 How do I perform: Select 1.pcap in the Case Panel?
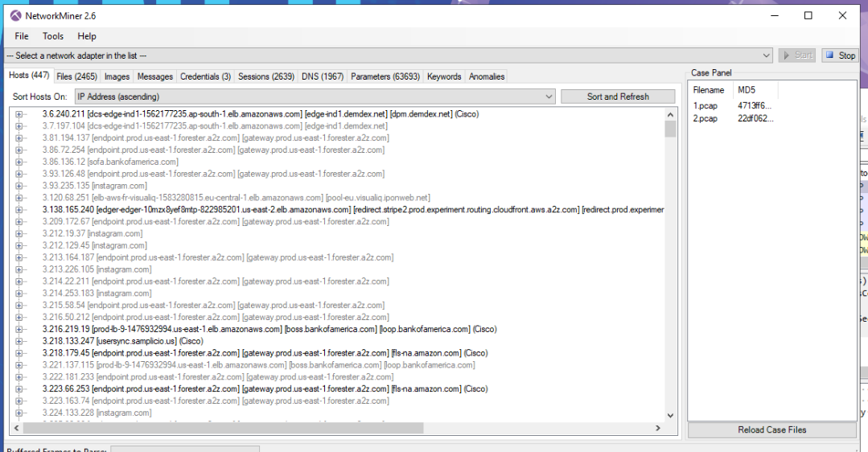point(706,105)
